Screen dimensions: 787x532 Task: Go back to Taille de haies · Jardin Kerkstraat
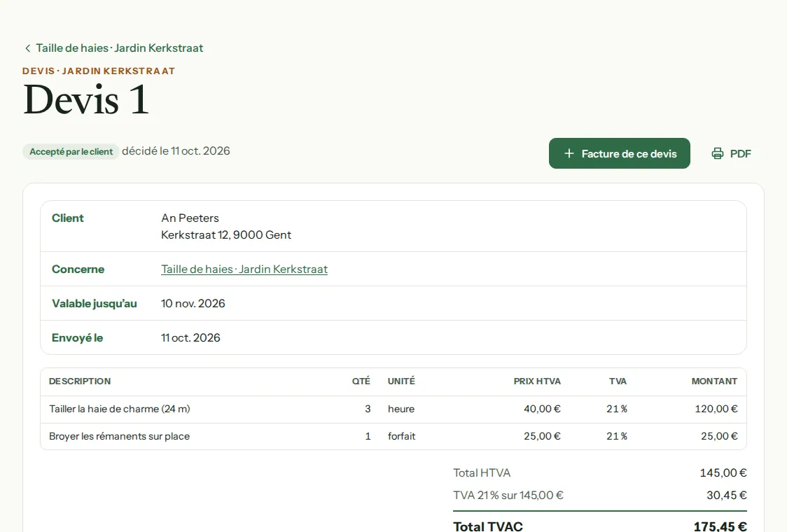tap(114, 48)
